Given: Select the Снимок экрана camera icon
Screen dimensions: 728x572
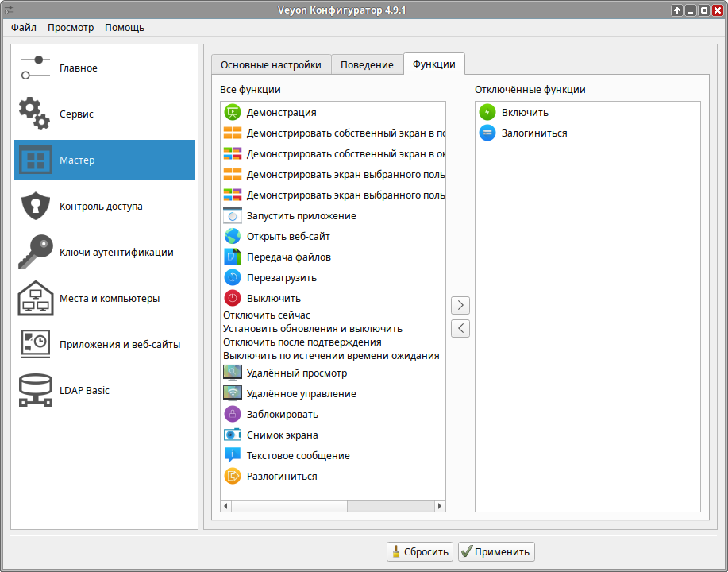Looking at the screenshot, I should [x=233, y=435].
